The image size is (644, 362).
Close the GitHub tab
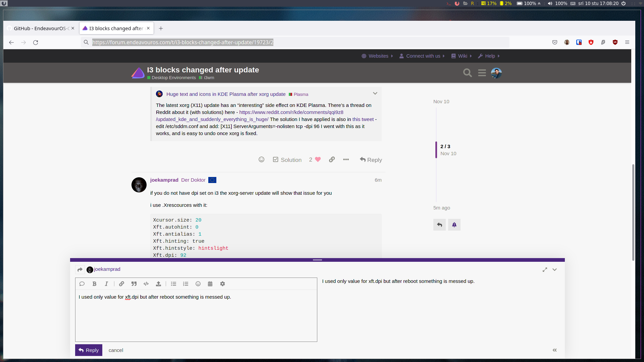coord(73,28)
